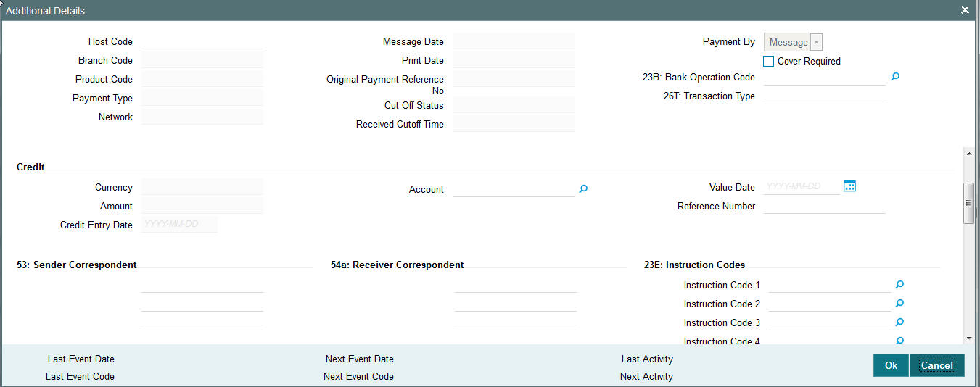Click the scroll down arrow

click(969, 338)
